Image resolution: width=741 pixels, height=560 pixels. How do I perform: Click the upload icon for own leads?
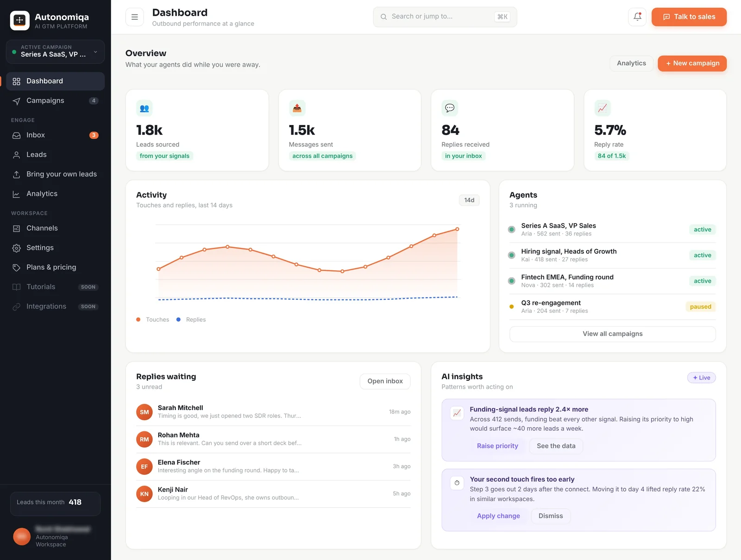17,174
